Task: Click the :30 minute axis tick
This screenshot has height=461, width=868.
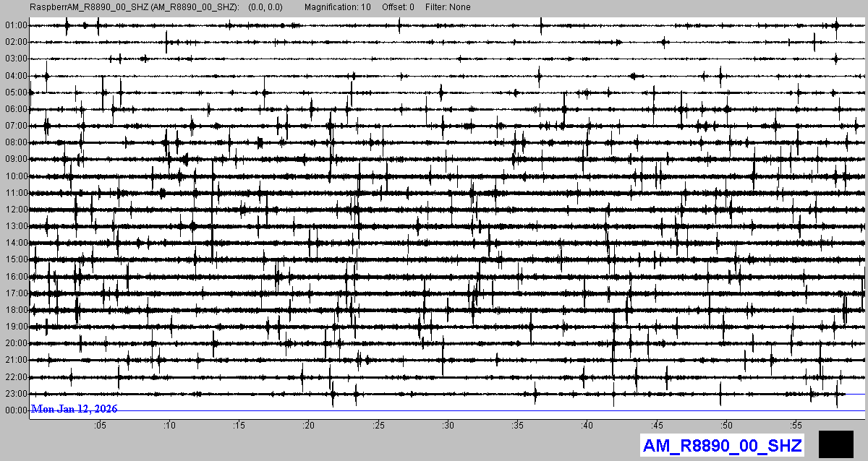Action: pyautogui.click(x=448, y=426)
